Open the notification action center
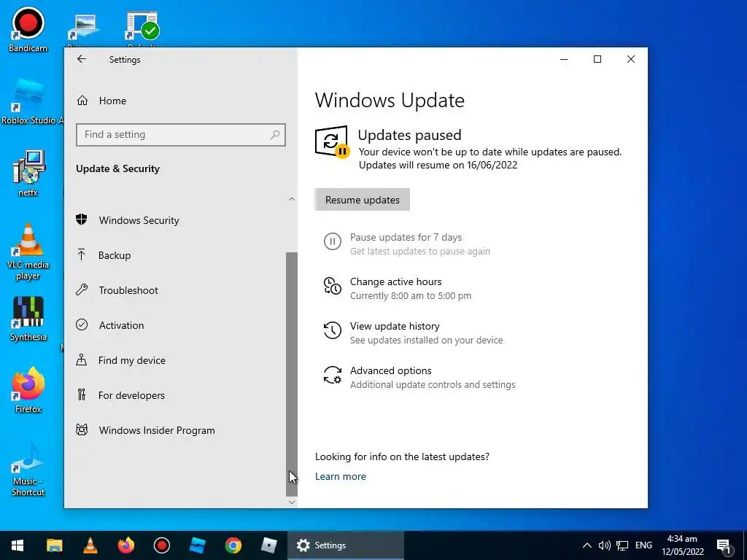This screenshot has width=747, height=560. 724,545
